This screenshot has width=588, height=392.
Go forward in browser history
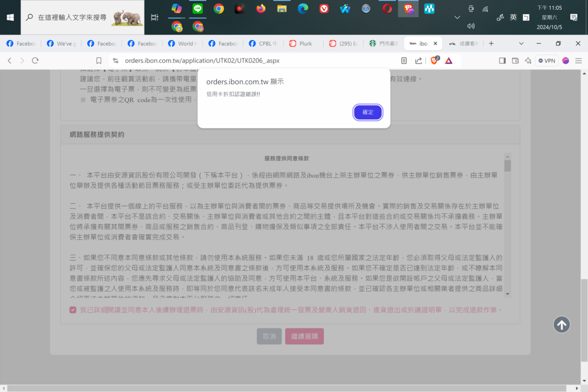(22, 60)
